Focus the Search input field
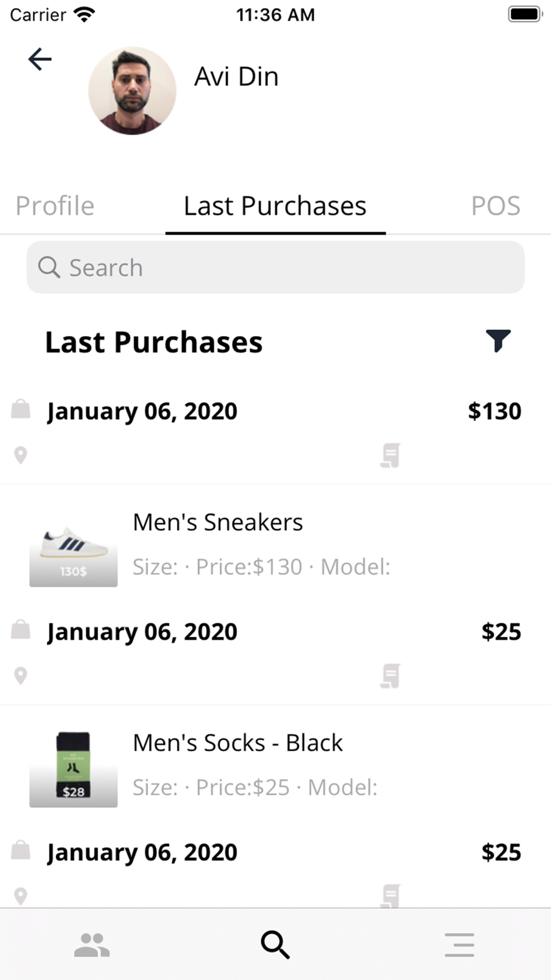The width and height of the screenshot is (551, 980). (x=275, y=267)
